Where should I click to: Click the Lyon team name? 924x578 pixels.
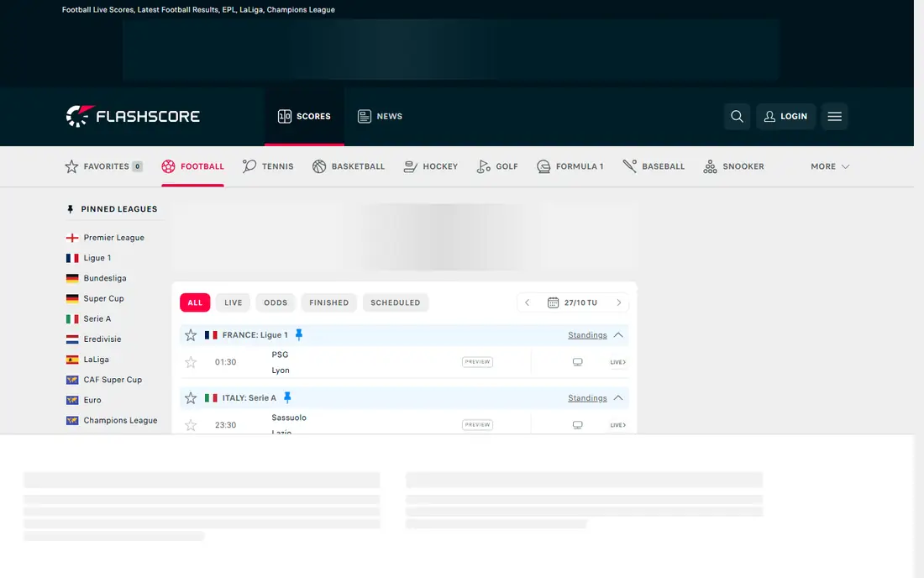point(281,370)
